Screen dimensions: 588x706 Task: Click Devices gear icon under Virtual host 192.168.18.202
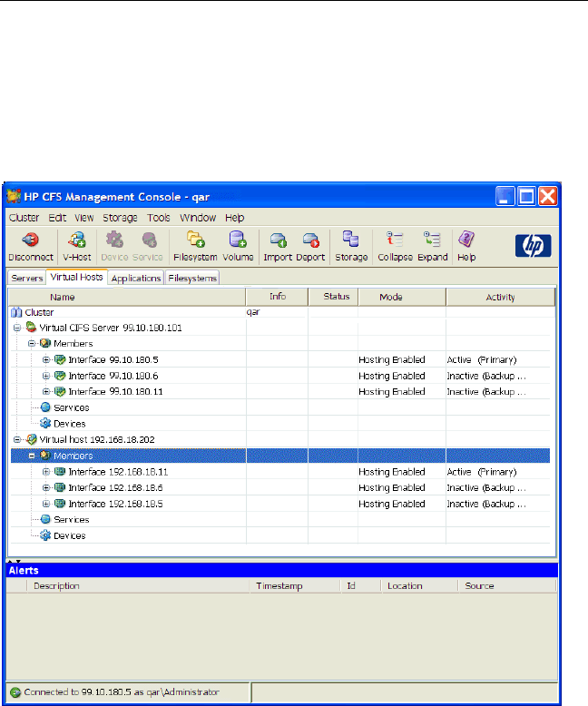tap(45, 534)
